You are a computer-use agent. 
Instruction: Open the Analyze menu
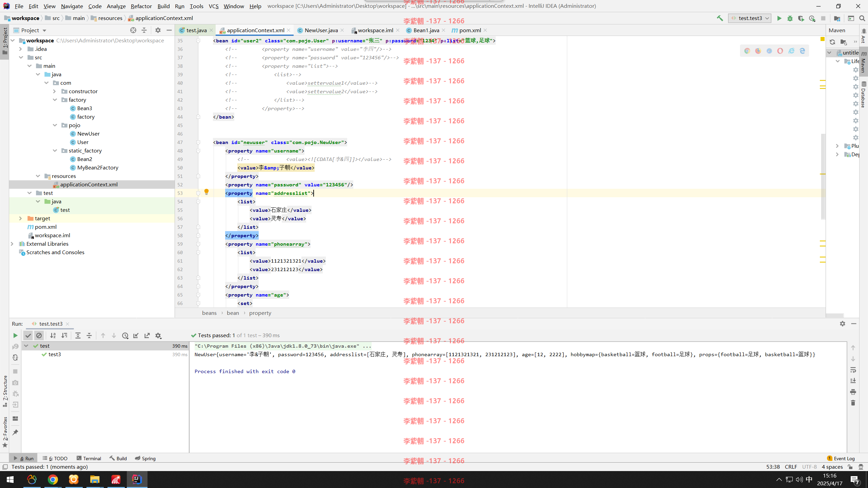coord(116,6)
